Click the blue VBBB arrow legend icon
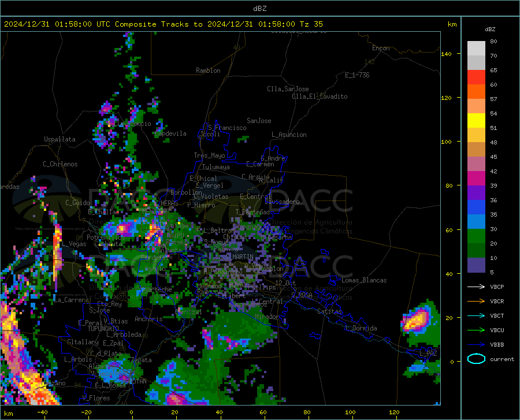The width and height of the screenshot is (520, 420). pos(476,345)
